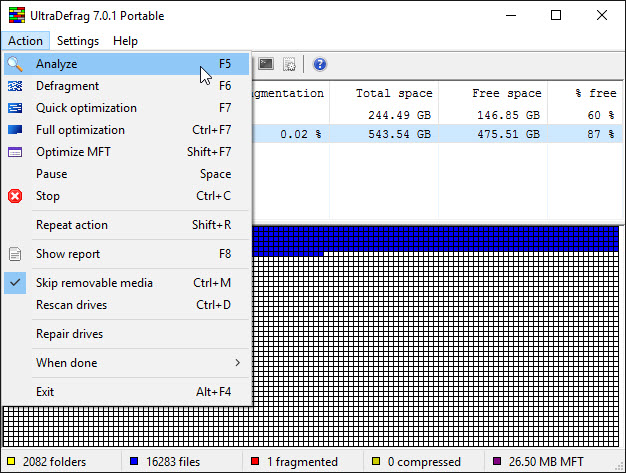Open the Action menu
The image size is (626, 473).
[25, 41]
